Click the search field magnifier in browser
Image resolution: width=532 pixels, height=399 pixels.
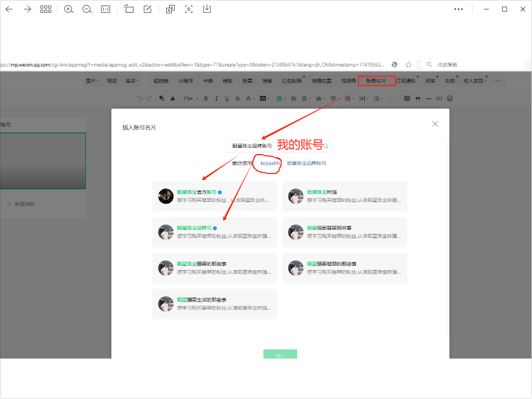click(429, 64)
